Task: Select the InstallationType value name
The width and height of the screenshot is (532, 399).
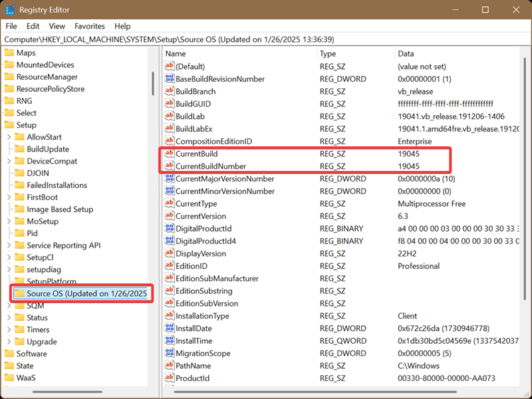Action: click(x=202, y=316)
